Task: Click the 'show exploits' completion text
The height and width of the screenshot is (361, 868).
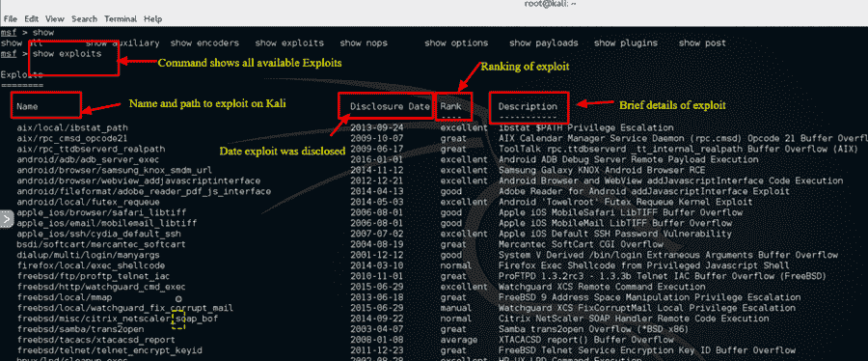Action: [x=289, y=42]
